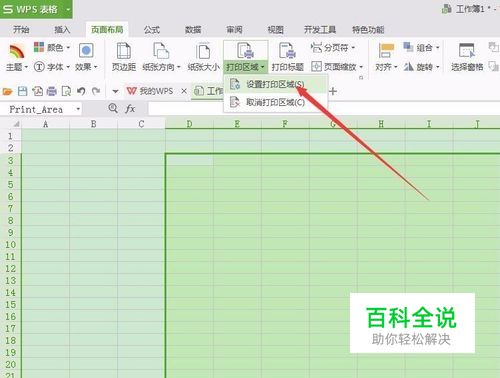Open the paper orientation (纸张方向) dropdown
The width and height of the screenshot is (500, 378).
point(161,67)
